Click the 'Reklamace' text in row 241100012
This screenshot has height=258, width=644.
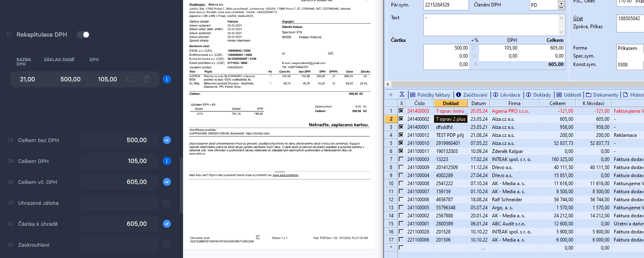pos(625,135)
